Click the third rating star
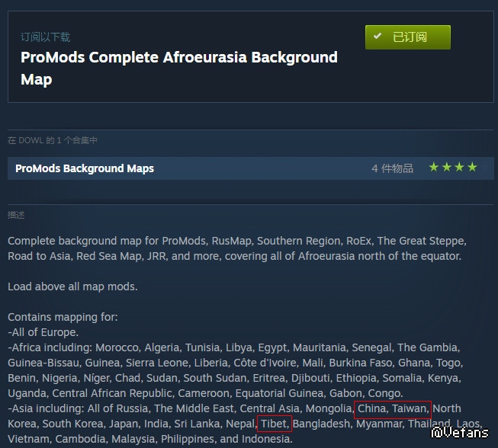 tap(459, 167)
